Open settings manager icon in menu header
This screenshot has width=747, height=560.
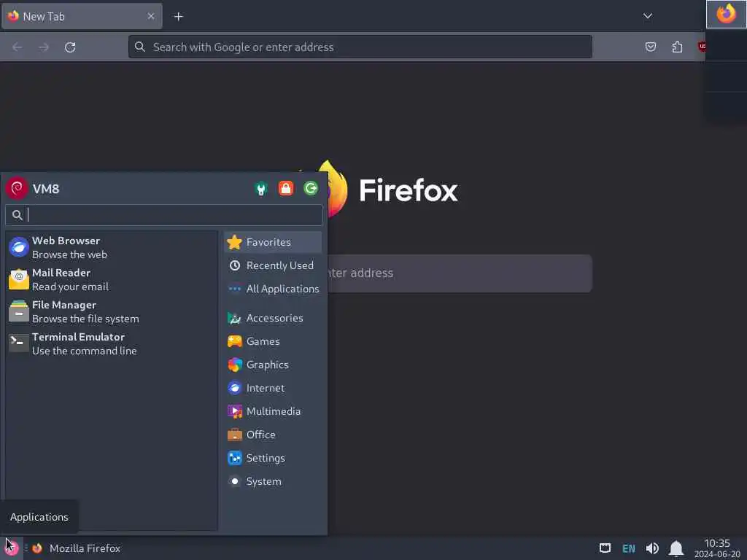(261, 189)
